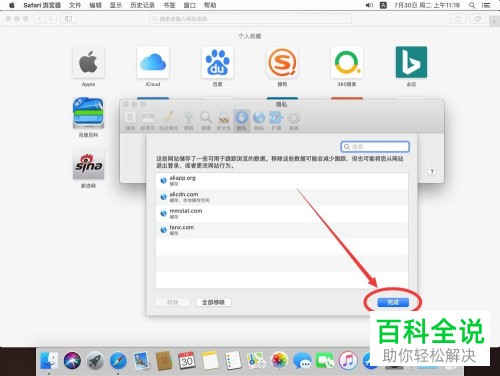Select the 隐私 Privacy preferences pane
This screenshot has height=376, width=500.
pos(241,121)
